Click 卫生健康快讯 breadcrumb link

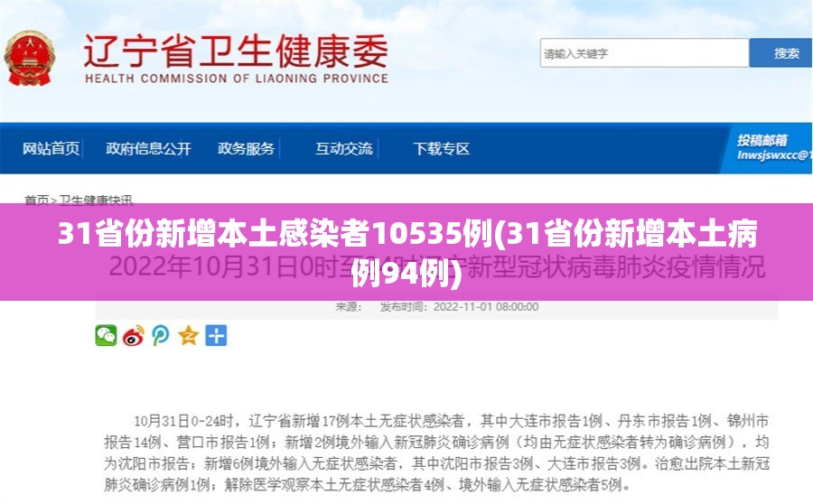(x=96, y=200)
